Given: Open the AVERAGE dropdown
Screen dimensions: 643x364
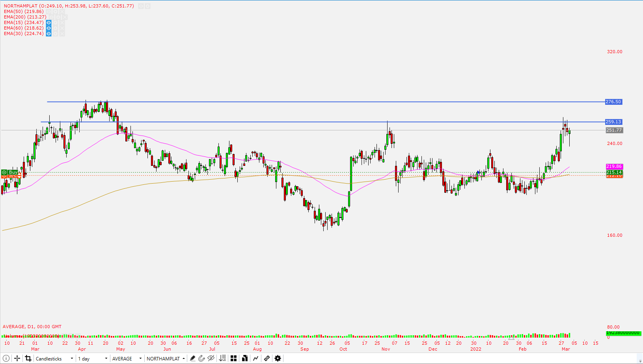Looking at the screenshot, I should [x=124, y=358].
